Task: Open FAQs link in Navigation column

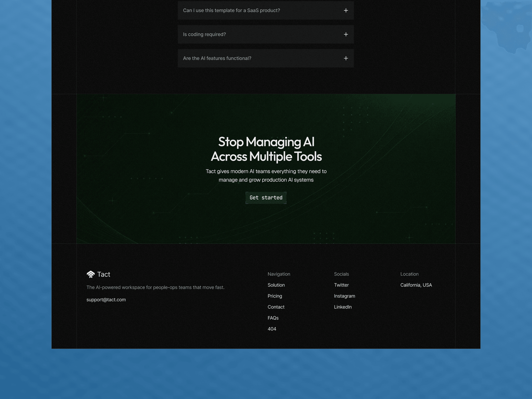Action: click(273, 318)
